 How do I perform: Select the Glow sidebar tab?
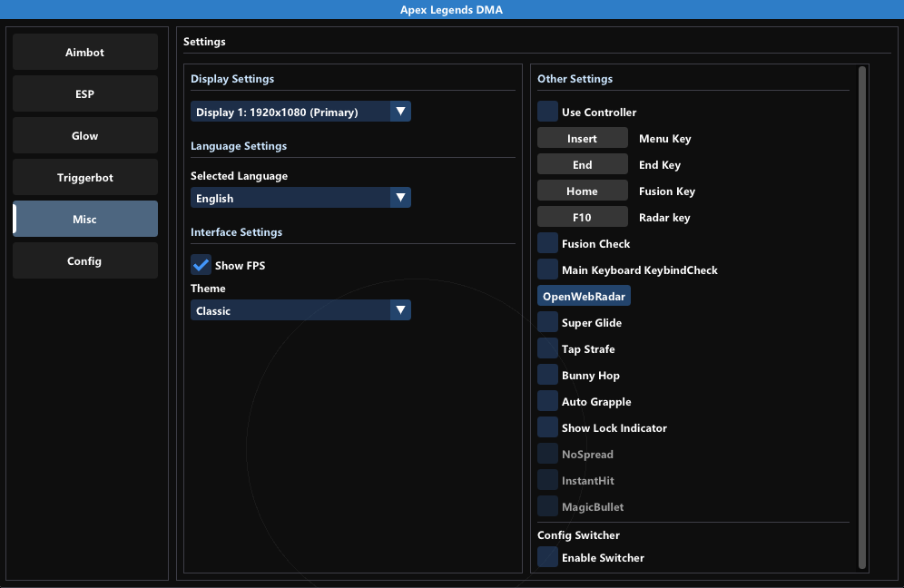tap(85, 136)
